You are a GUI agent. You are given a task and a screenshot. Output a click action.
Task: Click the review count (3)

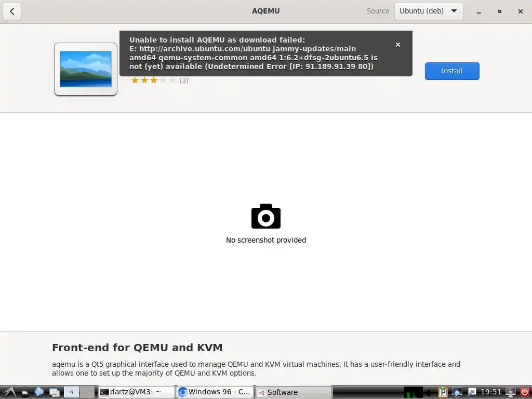(184, 81)
